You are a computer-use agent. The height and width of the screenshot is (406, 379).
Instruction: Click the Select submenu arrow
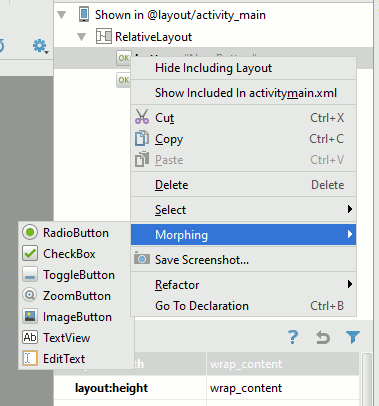pos(349,209)
